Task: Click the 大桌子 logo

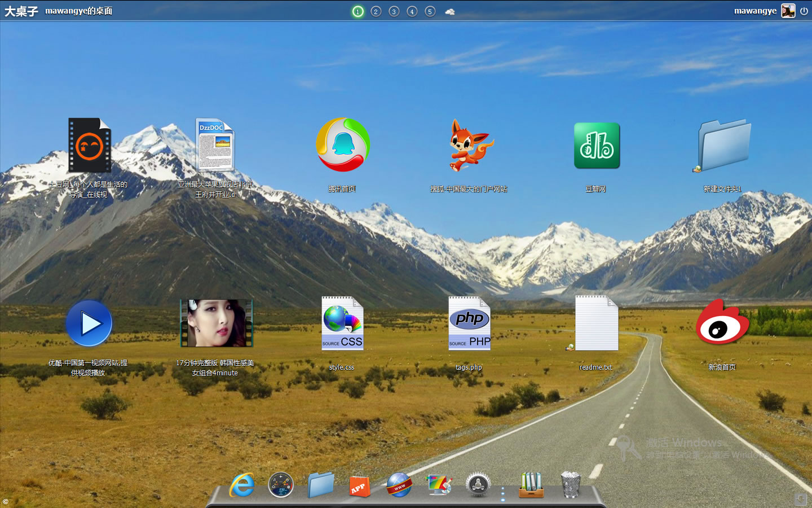Action: coord(21,11)
